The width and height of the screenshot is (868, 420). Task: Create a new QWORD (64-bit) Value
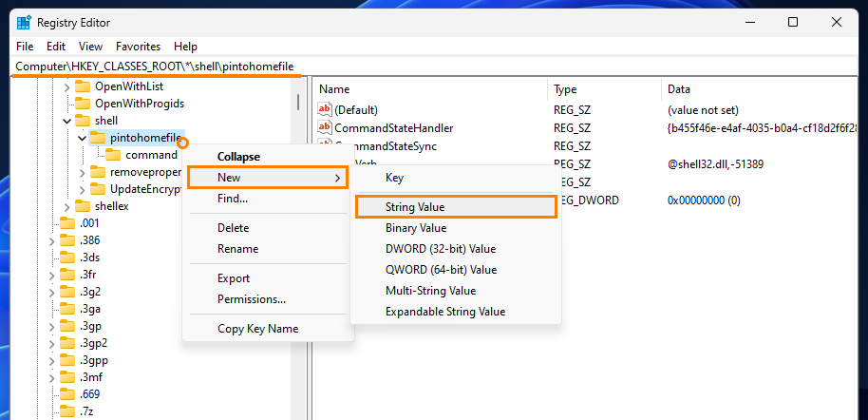[x=456, y=270]
